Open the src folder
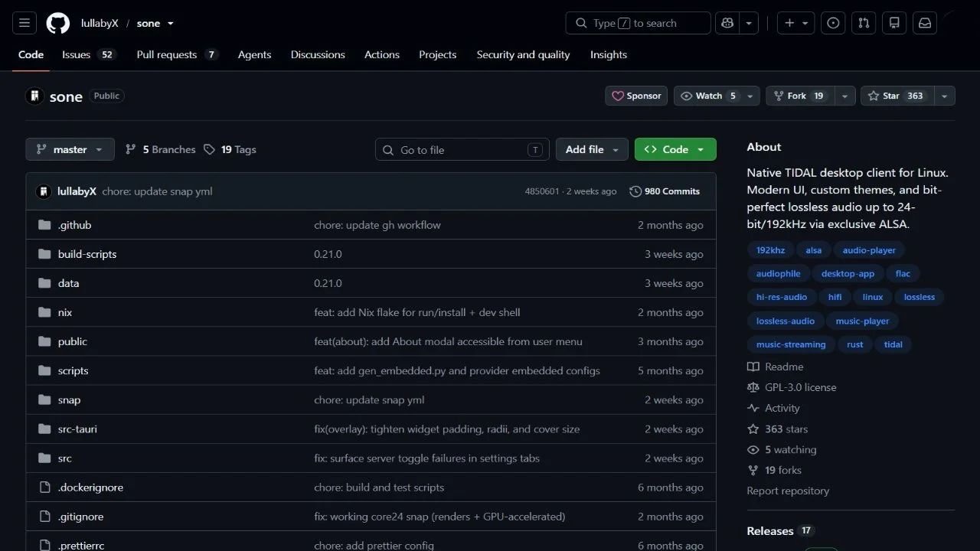Screen dimensions: 980x551 (x=65, y=458)
